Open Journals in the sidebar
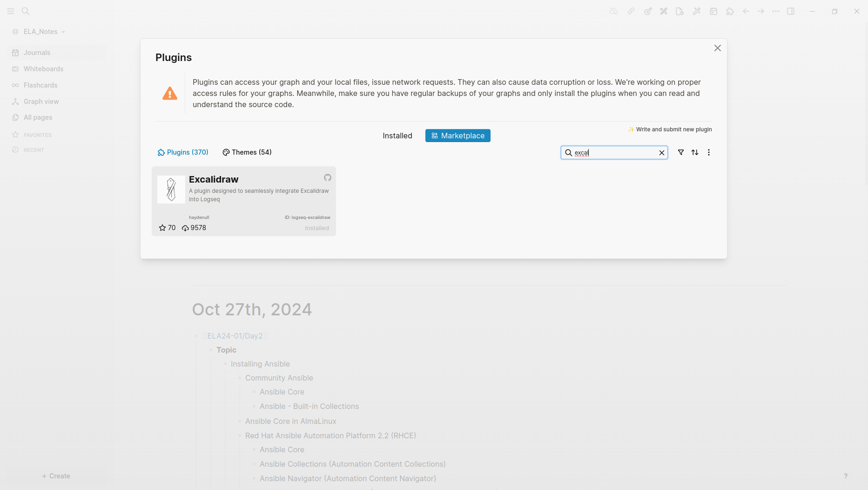868x490 pixels. (56, 53)
